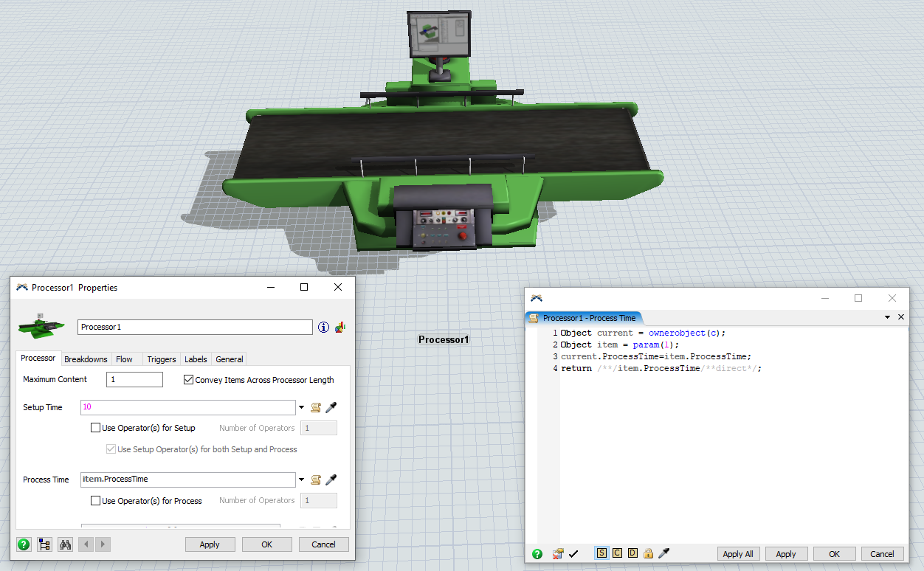
Task: Expand the Process Time dropdown arrow
Action: (x=302, y=480)
